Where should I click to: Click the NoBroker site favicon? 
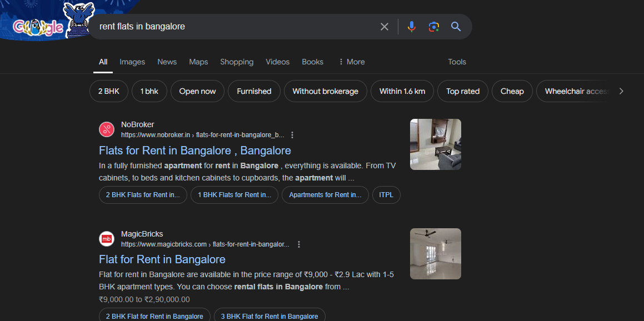tap(107, 130)
